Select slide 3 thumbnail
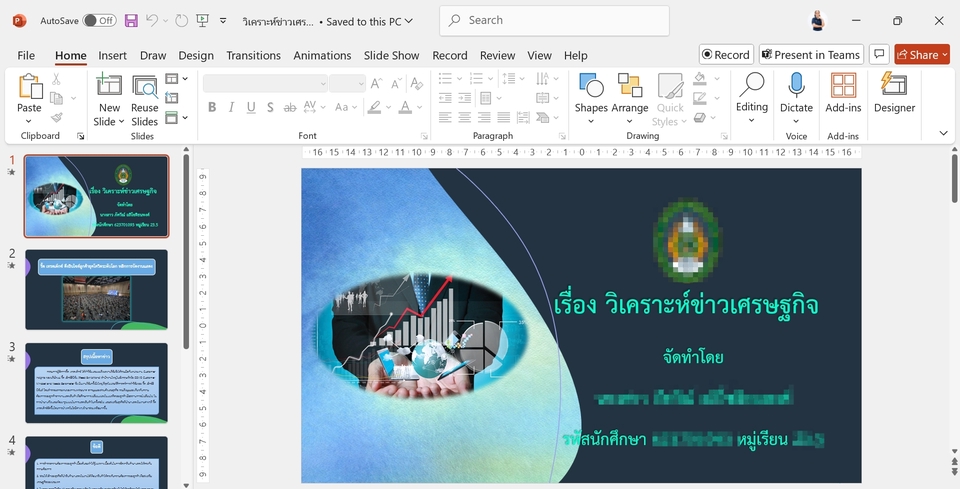This screenshot has height=489, width=960. coord(96,383)
